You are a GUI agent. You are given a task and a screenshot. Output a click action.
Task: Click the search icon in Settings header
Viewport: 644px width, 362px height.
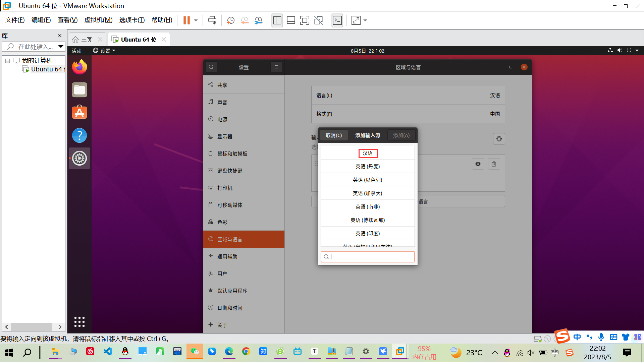(x=211, y=67)
